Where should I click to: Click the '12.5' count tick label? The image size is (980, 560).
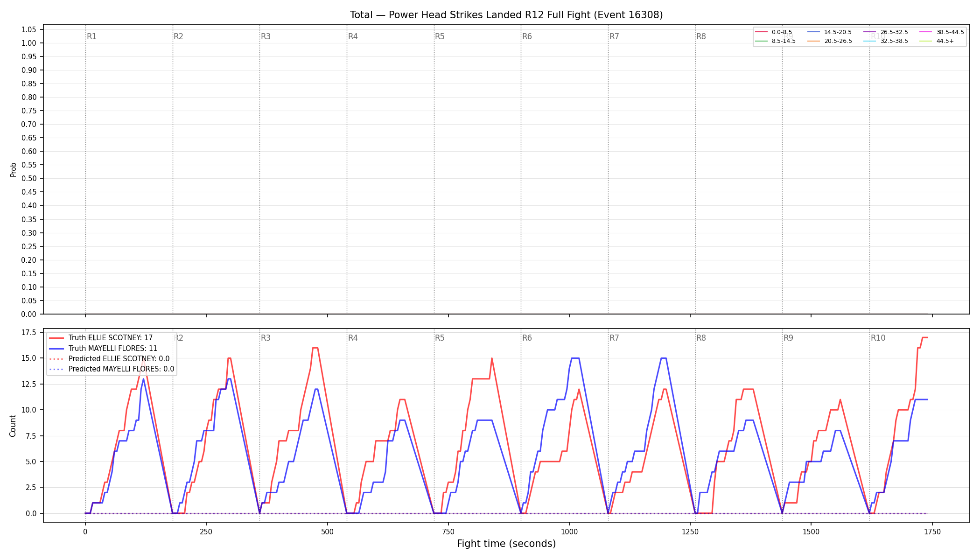(29, 384)
